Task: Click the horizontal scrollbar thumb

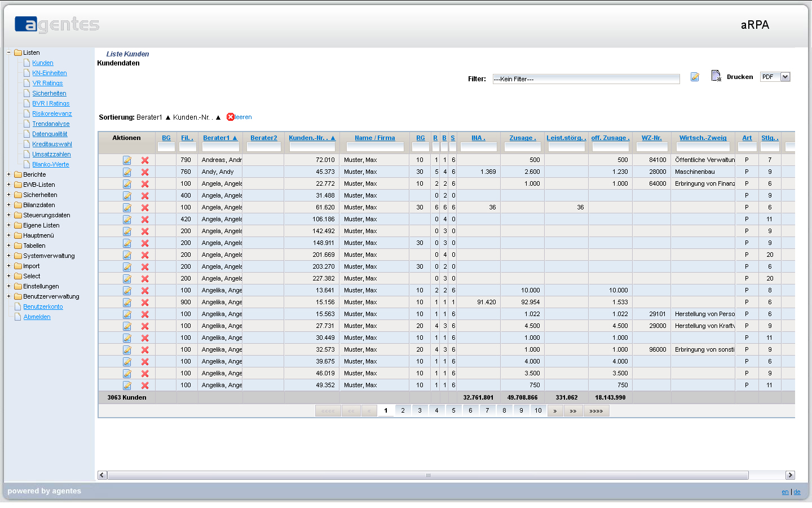Action: click(428, 475)
